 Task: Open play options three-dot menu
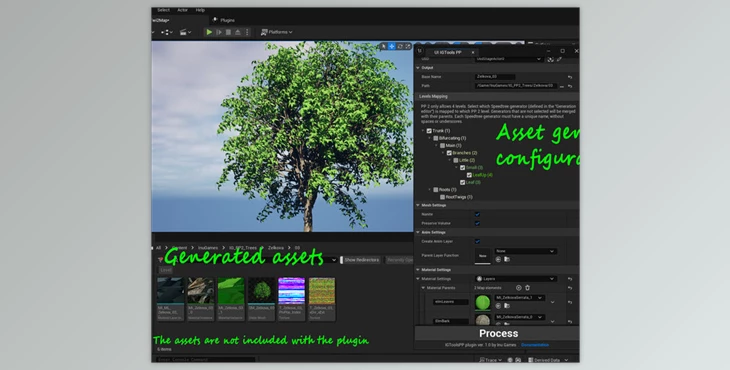tap(247, 32)
